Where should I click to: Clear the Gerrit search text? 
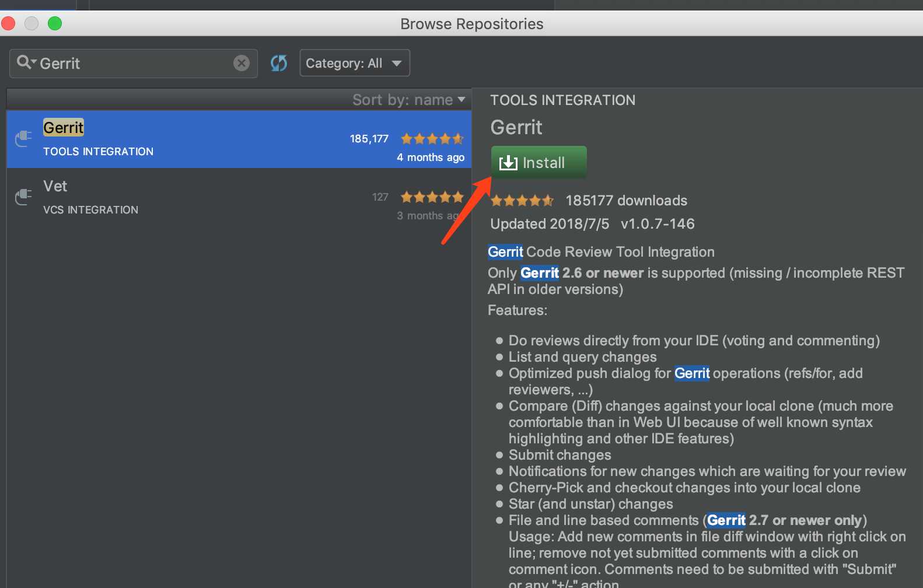point(242,63)
